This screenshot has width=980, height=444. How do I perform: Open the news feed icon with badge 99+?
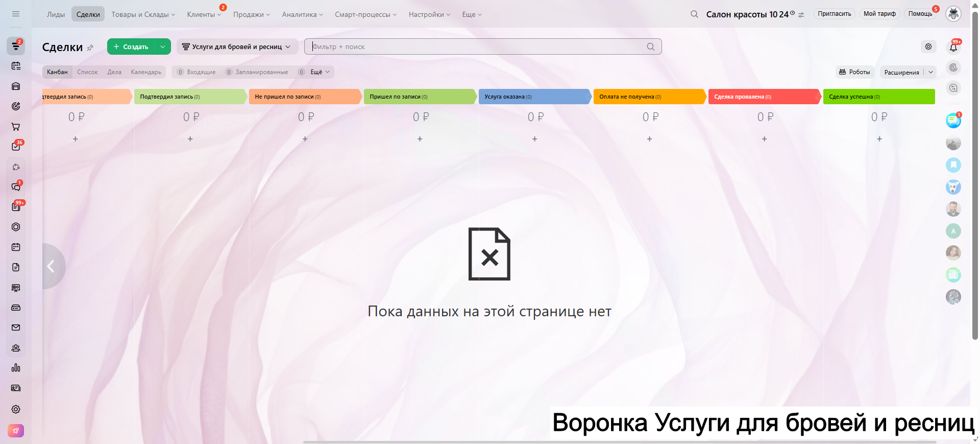[16, 207]
